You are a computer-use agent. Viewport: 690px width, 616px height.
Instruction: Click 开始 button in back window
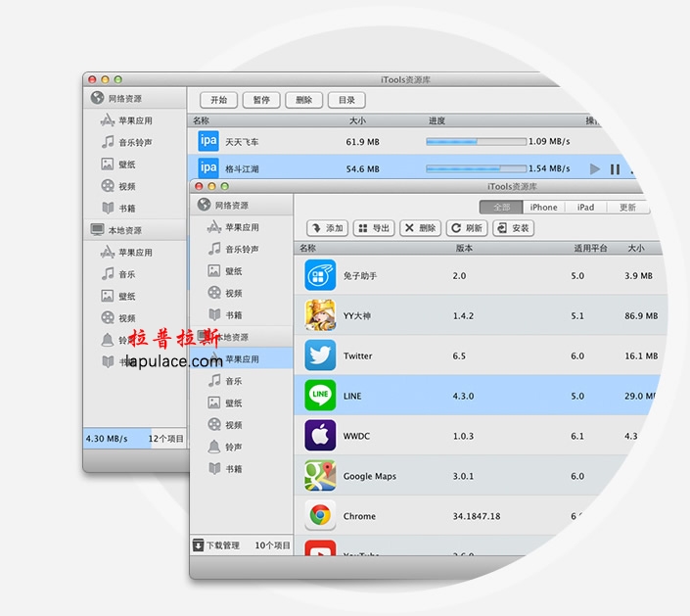click(x=218, y=100)
